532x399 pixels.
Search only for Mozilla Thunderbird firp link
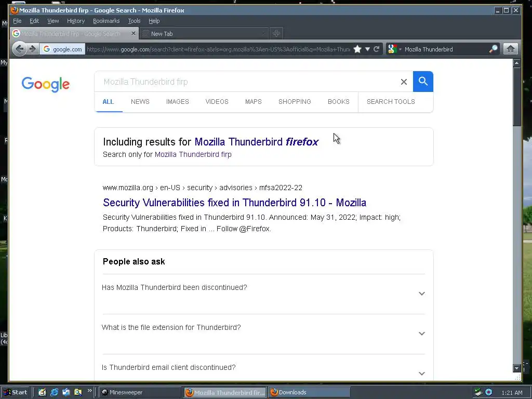click(193, 154)
